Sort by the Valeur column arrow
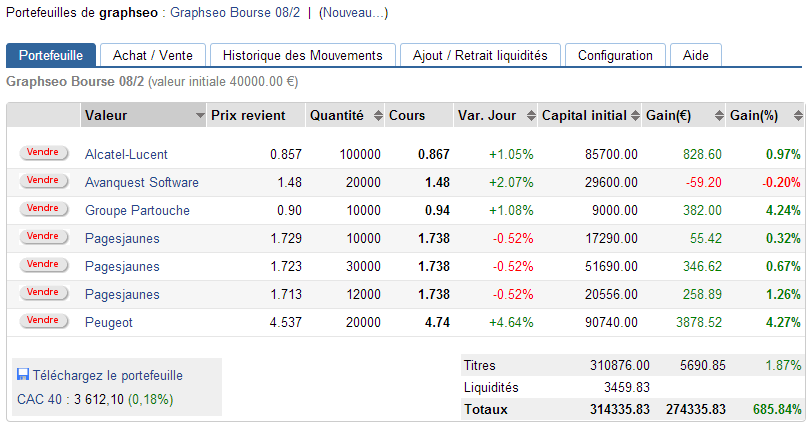Viewport: 808px width, 423px height. 200,116
